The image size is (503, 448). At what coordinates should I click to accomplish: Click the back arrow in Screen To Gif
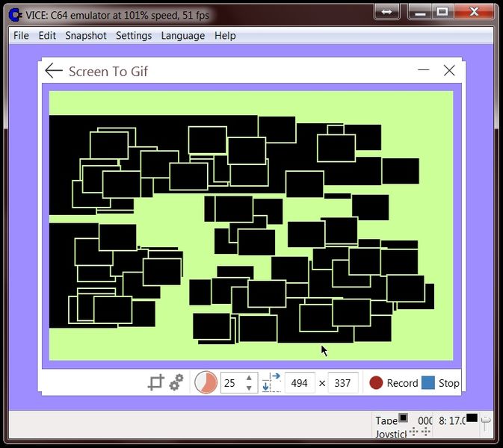(x=53, y=71)
